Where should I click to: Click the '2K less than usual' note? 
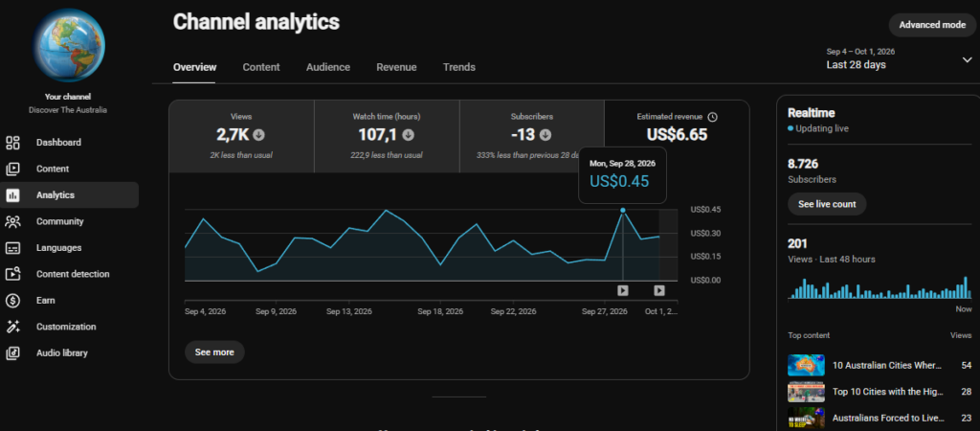pos(240,155)
